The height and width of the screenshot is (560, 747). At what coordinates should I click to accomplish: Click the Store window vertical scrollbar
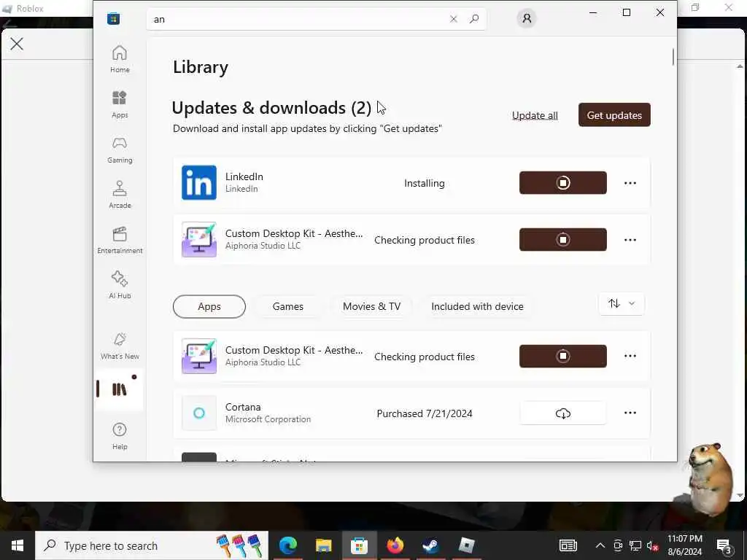[673, 57]
